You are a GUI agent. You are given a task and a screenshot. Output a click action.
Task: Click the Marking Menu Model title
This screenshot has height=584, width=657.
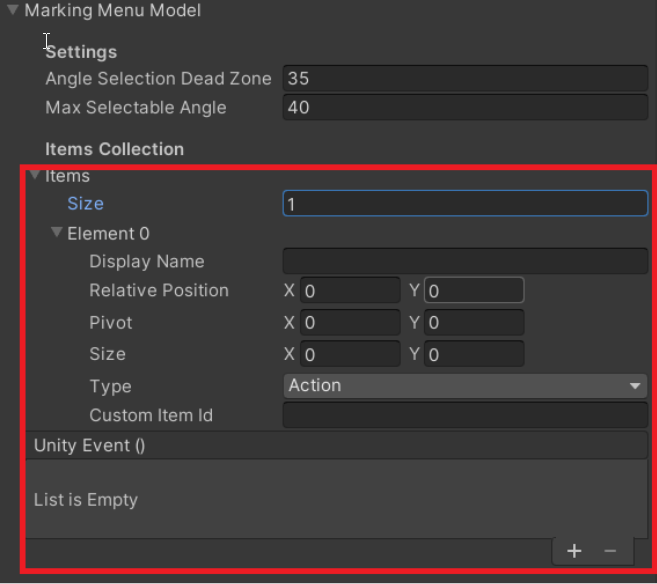coord(112,10)
